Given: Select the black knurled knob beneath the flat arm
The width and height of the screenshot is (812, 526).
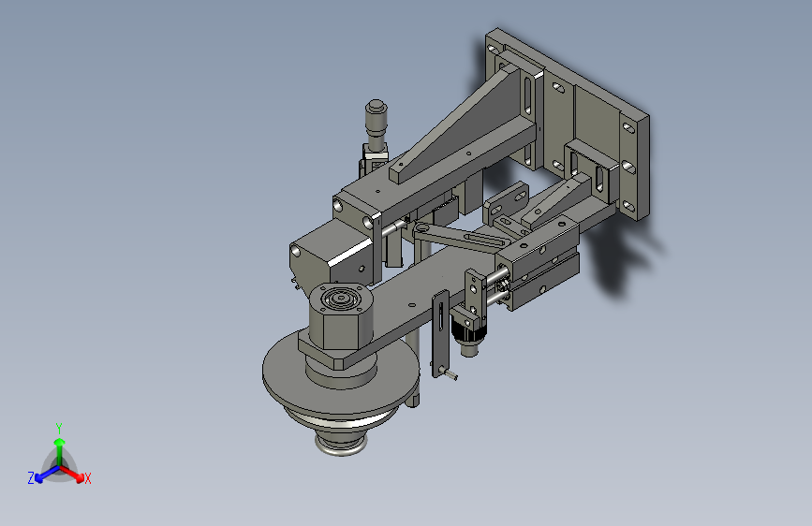Looking at the screenshot, I should click(x=468, y=331).
